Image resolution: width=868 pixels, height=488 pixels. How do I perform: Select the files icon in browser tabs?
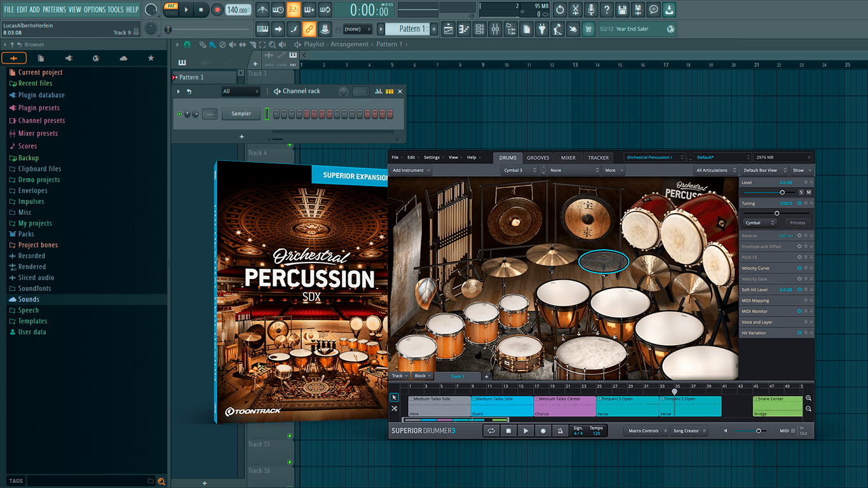41,58
